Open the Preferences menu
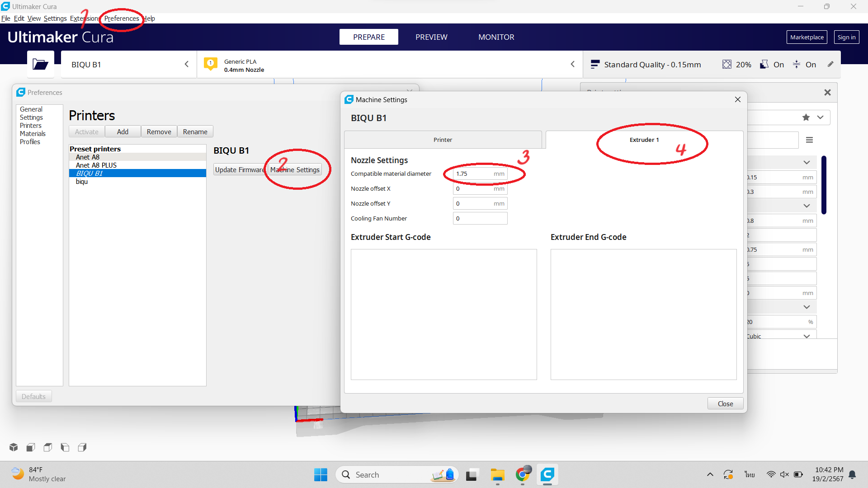The height and width of the screenshot is (488, 868). point(122,19)
